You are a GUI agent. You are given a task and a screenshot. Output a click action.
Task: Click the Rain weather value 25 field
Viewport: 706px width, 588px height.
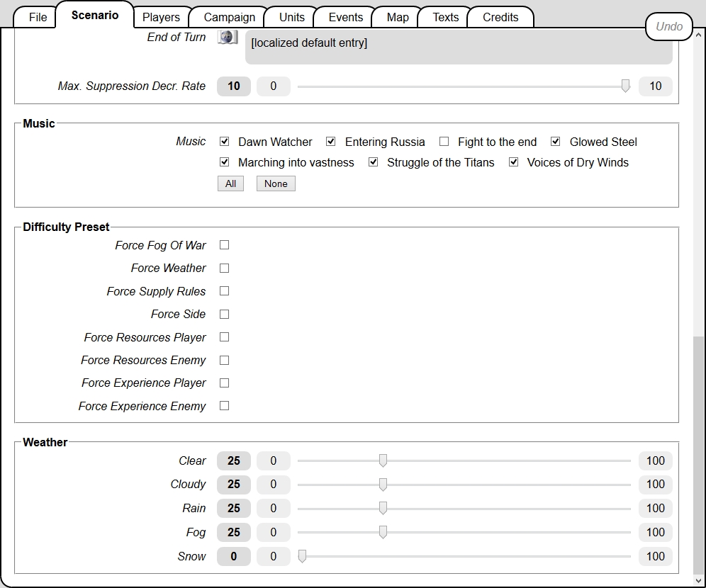click(234, 509)
